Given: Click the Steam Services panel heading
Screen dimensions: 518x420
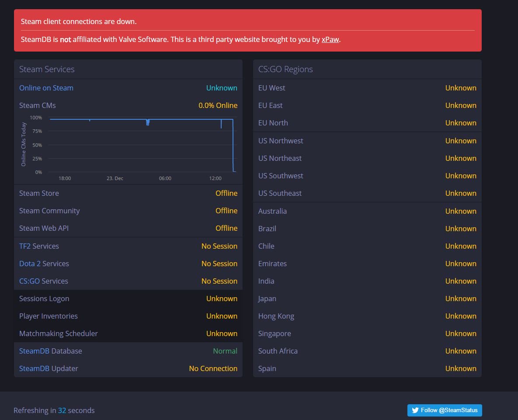Looking at the screenshot, I should 47,69.
